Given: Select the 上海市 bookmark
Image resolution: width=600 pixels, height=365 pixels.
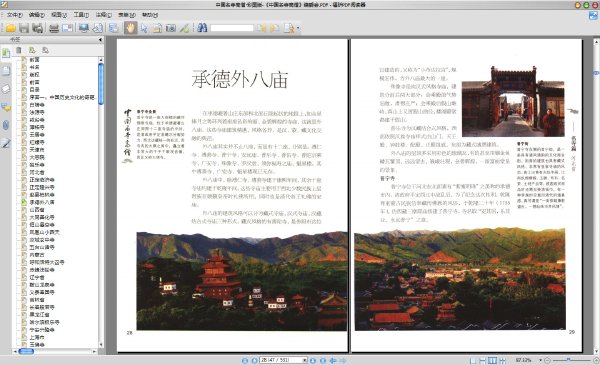Looking at the screenshot, I should coord(37,337).
